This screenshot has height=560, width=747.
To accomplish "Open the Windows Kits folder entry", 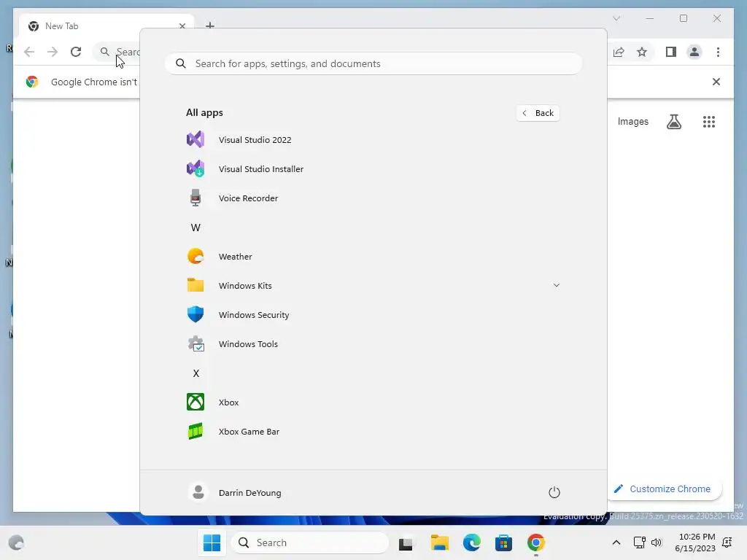I will pyautogui.click(x=373, y=286).
